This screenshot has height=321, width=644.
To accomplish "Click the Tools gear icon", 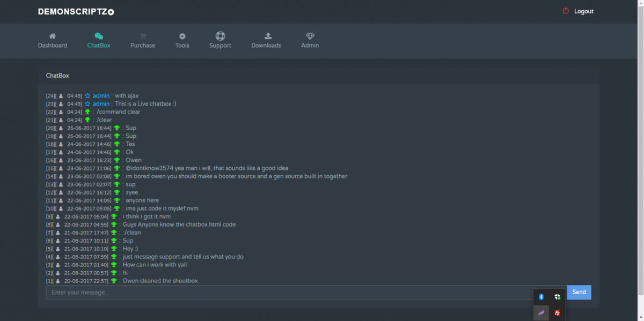I will (182, 36).
